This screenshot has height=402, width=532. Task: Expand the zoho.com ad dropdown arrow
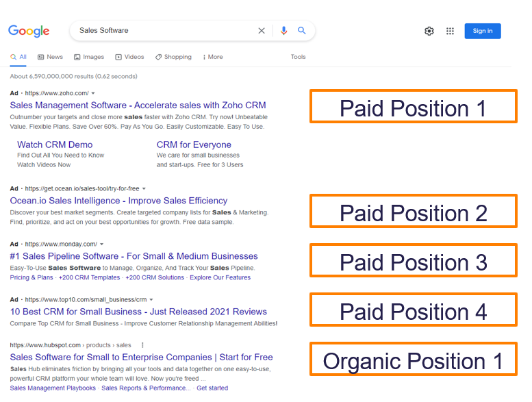pyautogui.click(x=93, y=93)
